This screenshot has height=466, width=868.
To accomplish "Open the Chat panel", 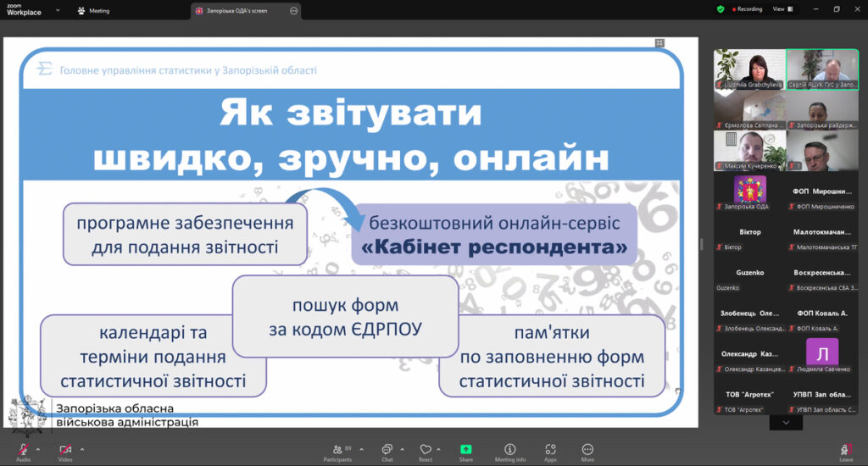I will point(387,449).
